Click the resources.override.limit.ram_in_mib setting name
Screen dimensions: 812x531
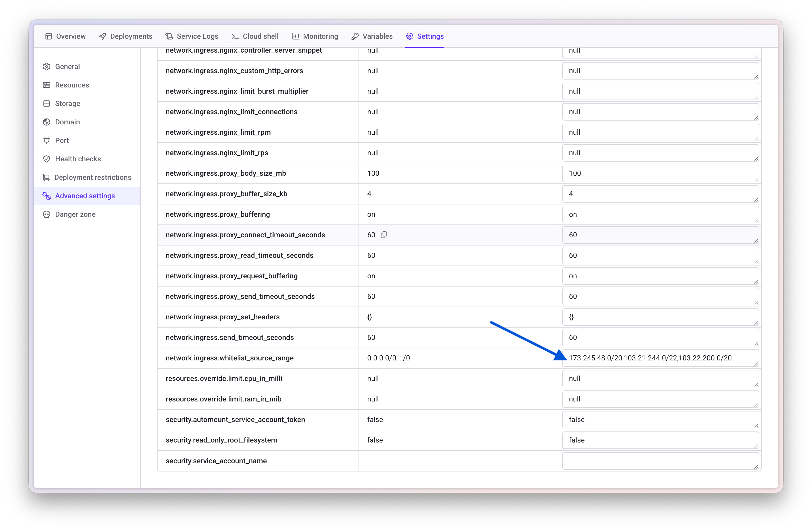click(x=224, y=399)
